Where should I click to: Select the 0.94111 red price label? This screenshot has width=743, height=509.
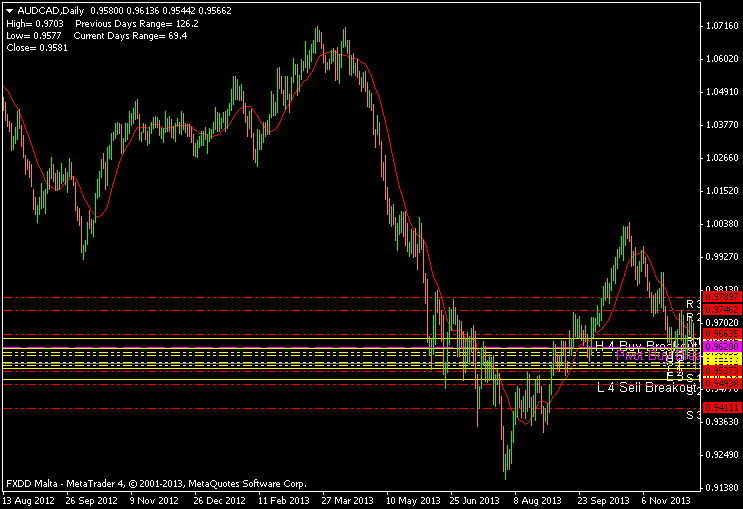click(x=722, y=408)
